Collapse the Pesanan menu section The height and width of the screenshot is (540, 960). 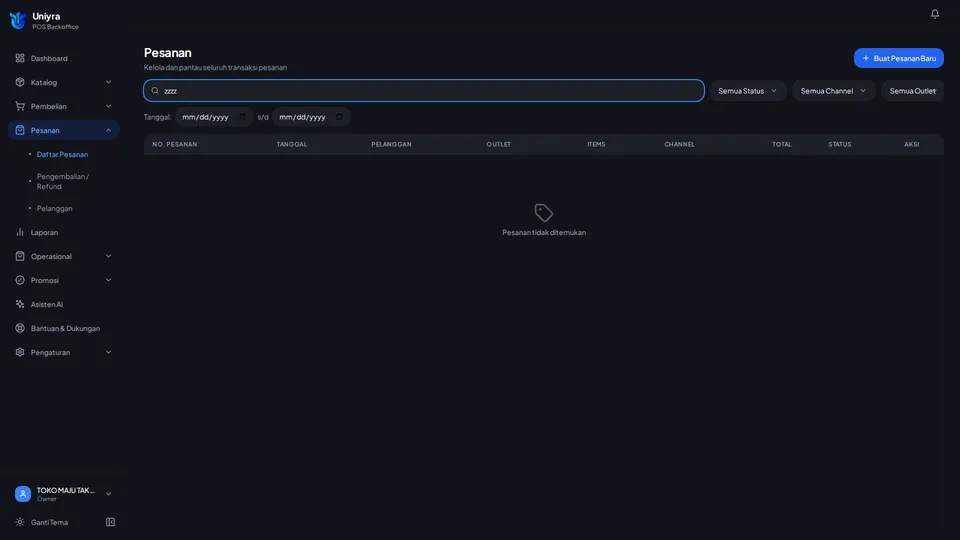108,130
